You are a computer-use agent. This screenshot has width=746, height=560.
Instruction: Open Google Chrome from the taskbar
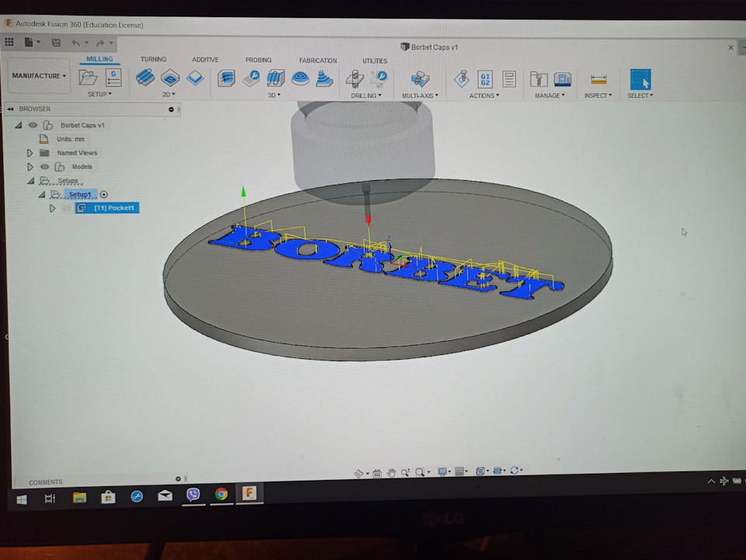[221, 495]
